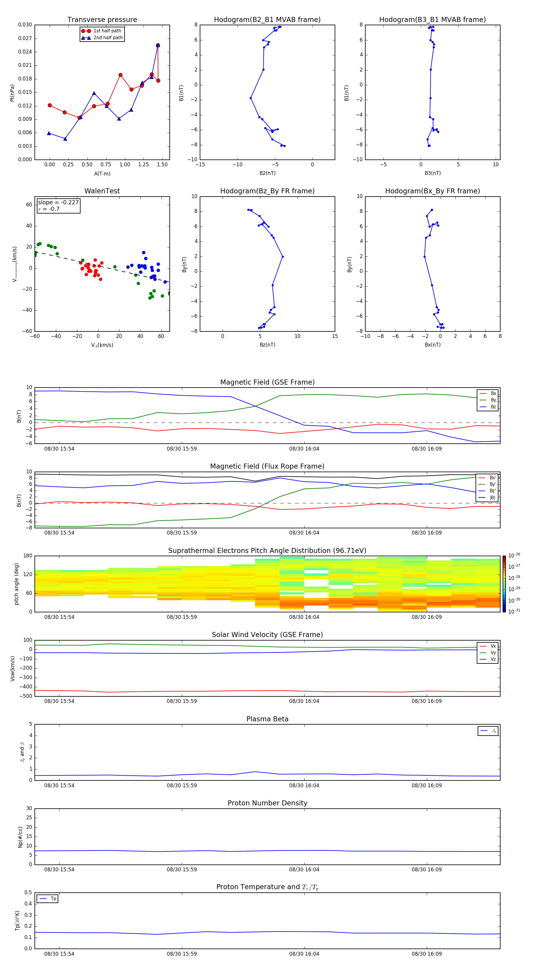Click '08/30 15:54' tick under proton temperature plot
The image size is (535, 980).
click(x=59, y=954)
